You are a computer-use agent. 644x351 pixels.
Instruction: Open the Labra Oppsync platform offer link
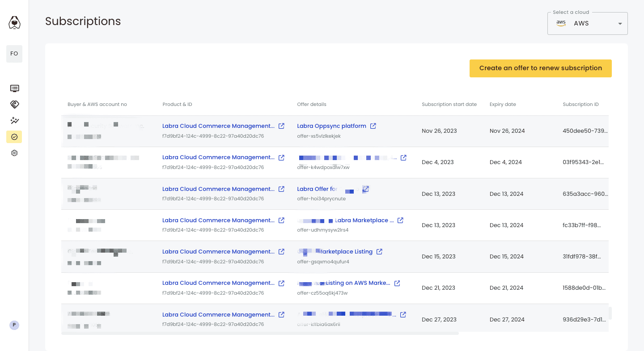pos(331,126)
